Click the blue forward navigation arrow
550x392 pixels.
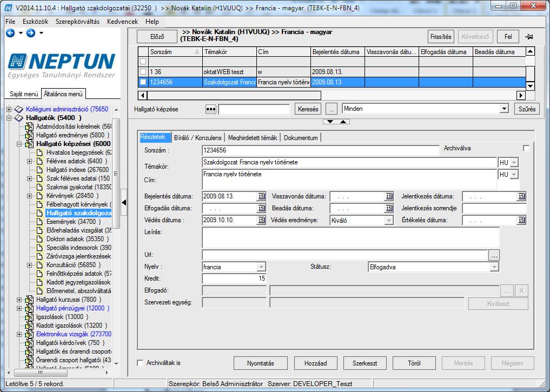[31, 33]
